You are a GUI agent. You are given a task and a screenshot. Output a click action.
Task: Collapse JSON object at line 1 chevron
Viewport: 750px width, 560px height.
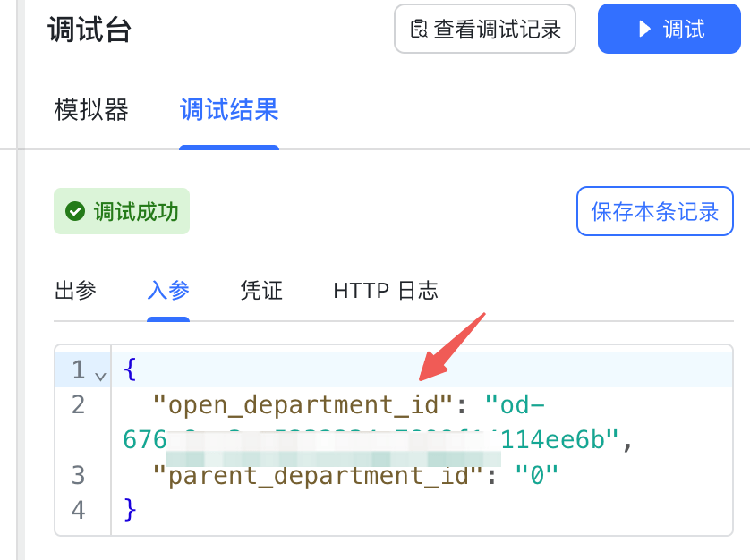tap(100, 377)
